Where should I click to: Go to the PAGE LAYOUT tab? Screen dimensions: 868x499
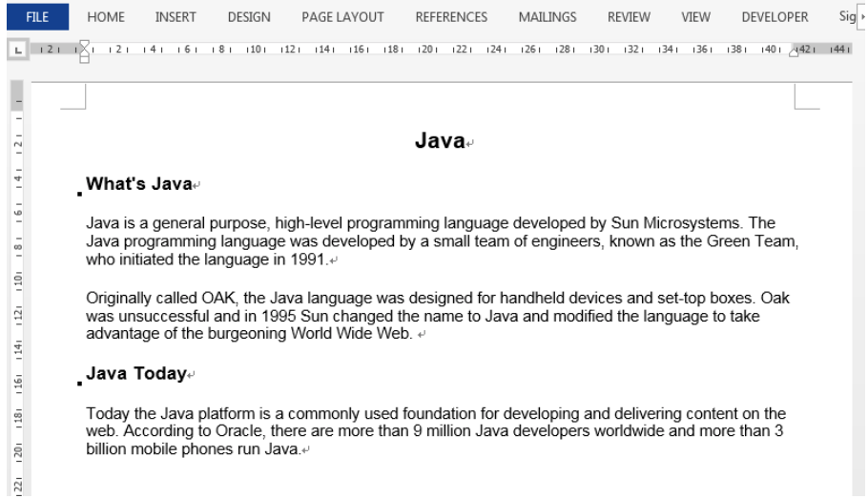tap(342, 17)
